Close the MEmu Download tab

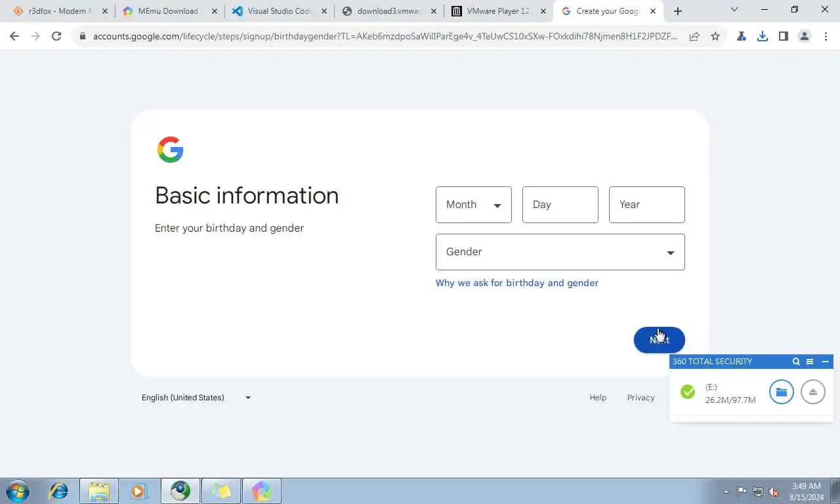pyautogui.click(x=214, y=11)
